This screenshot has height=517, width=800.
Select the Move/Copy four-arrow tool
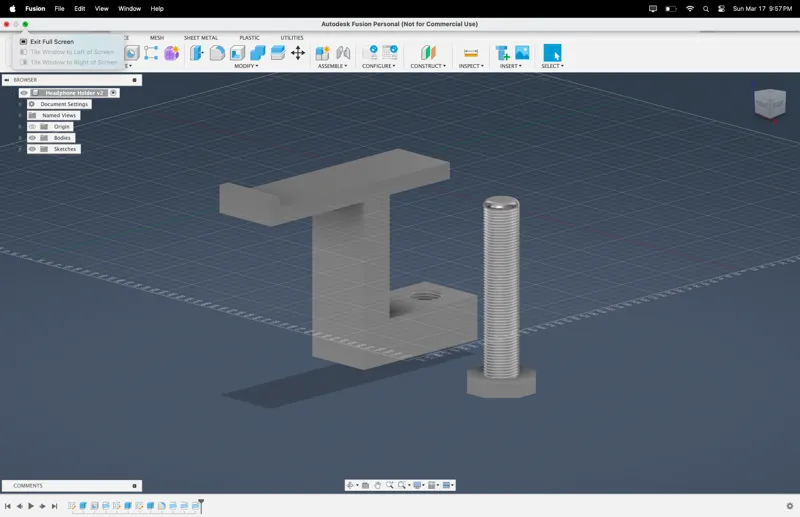click(x=298, y=53)
